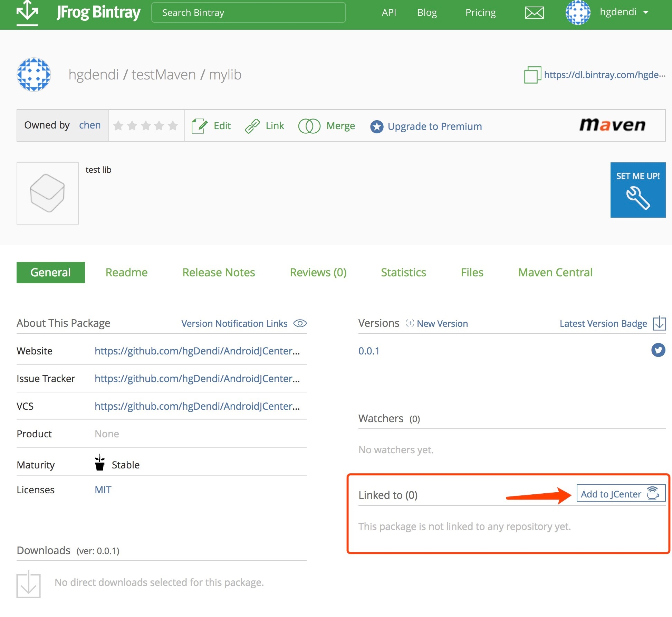
Task: Open the MIT license link
Action: pyautogui.click(x=103, y=490)
